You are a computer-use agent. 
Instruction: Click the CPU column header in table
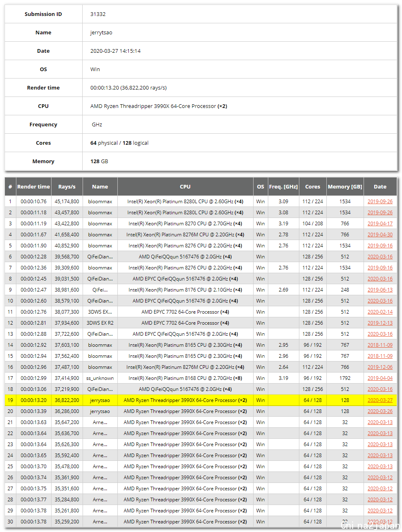[x=185, y=186]
